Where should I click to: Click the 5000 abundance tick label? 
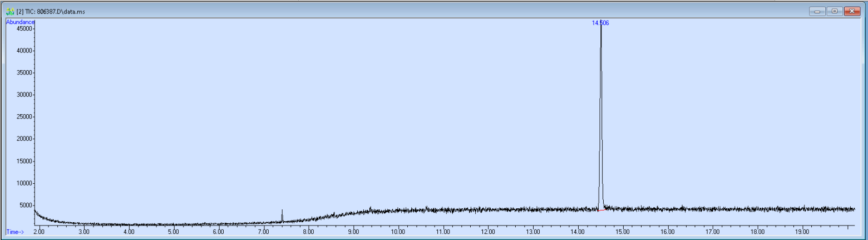click(27, 205)
